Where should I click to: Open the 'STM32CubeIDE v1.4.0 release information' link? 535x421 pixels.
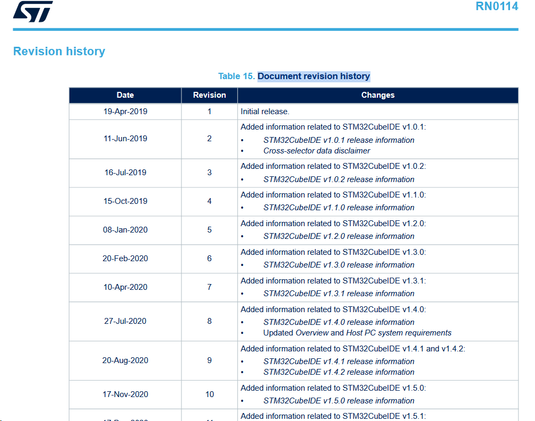coord(339,322)
